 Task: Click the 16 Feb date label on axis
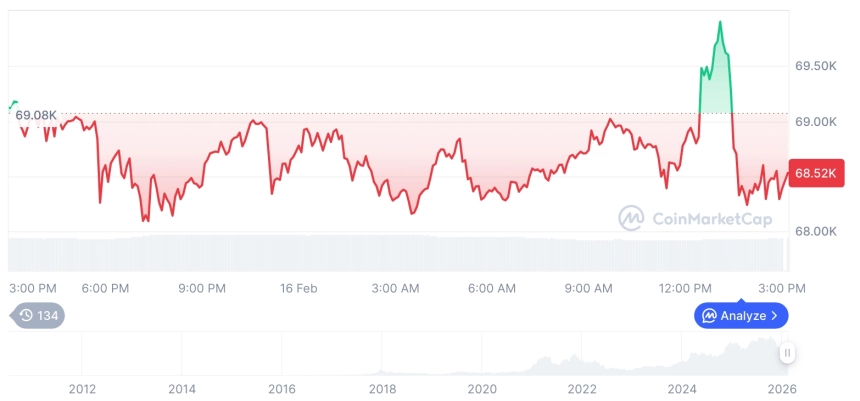tap(298, 288)
